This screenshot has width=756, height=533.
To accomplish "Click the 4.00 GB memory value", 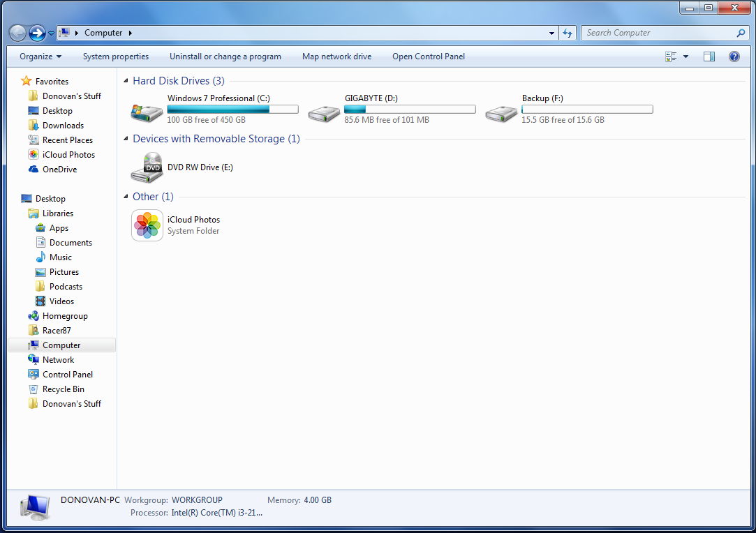I will pos(317,500).
